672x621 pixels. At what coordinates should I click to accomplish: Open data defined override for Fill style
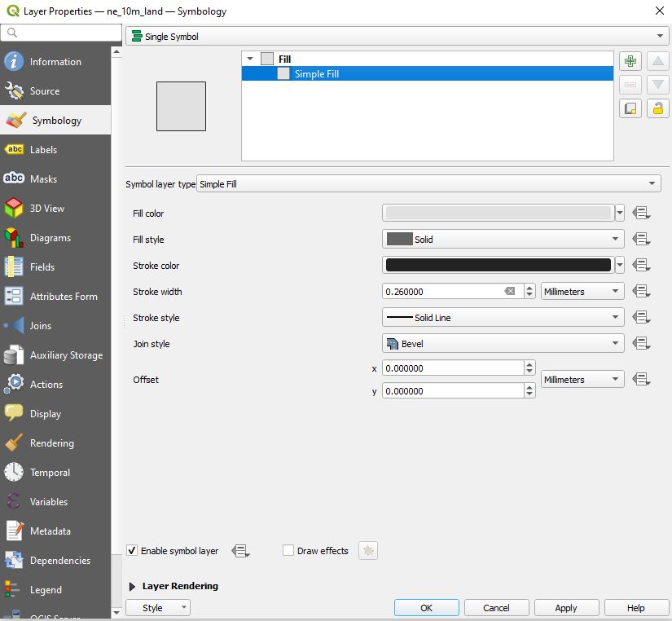(641, 239)
